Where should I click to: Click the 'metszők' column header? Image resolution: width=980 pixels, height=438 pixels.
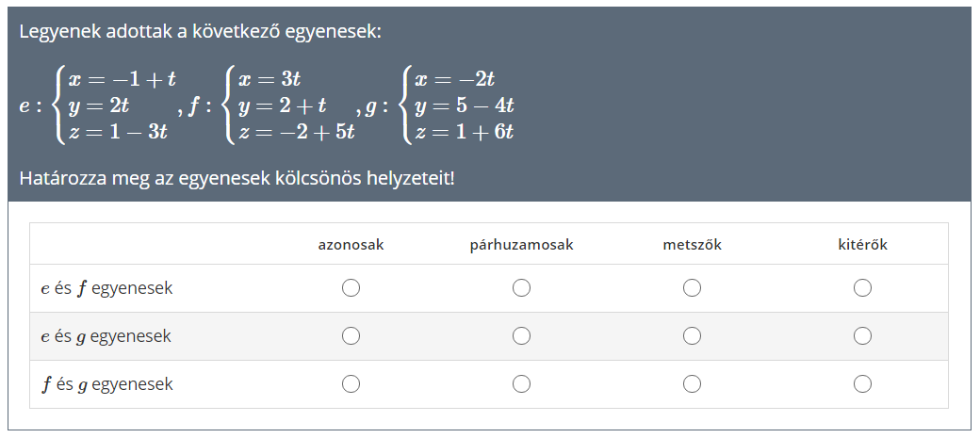tap(692, 245)
